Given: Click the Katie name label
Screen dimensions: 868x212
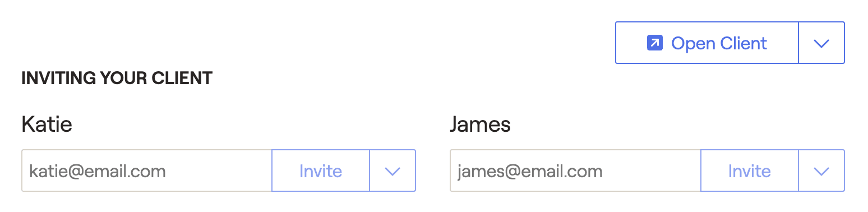Looking at the screenshot, I should 47,124.
